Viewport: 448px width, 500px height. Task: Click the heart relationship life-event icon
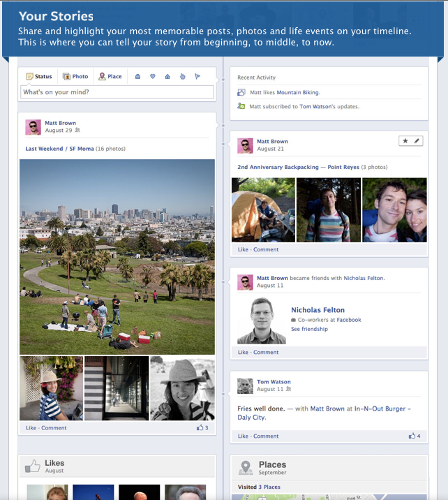coord(153,77)
